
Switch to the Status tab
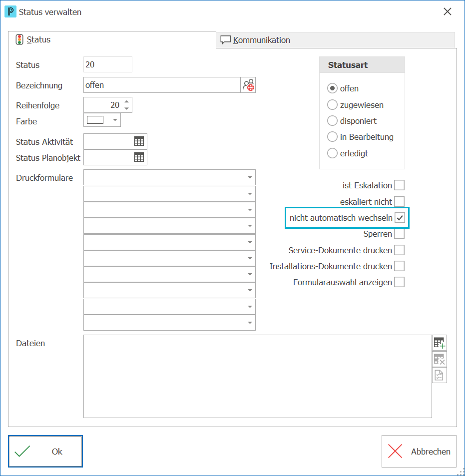[112, 40]
